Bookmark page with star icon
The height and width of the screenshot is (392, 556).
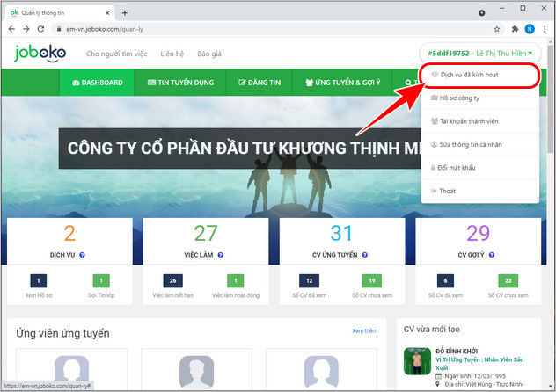[x=497, y=29]
